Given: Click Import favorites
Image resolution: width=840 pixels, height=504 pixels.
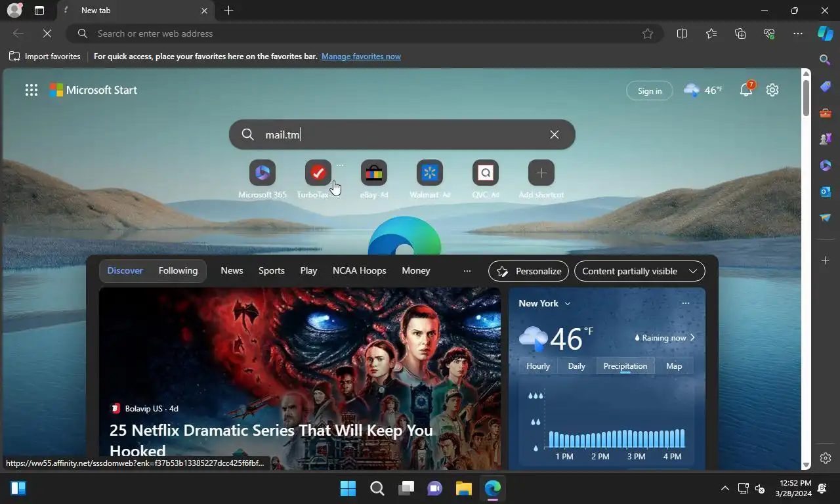Looking at the screenshot, I should coord(45,56).
